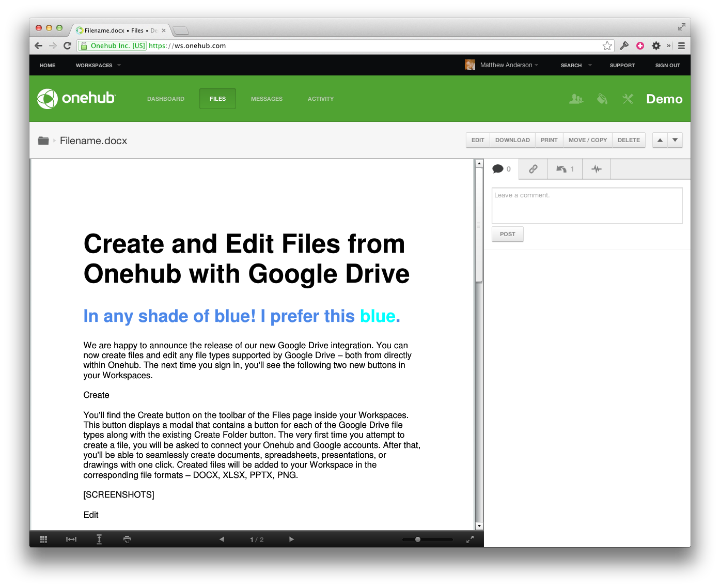Click the fit-to-height icon
The height and width of the screenshot is (588, 720).
(x=99, y=539)
